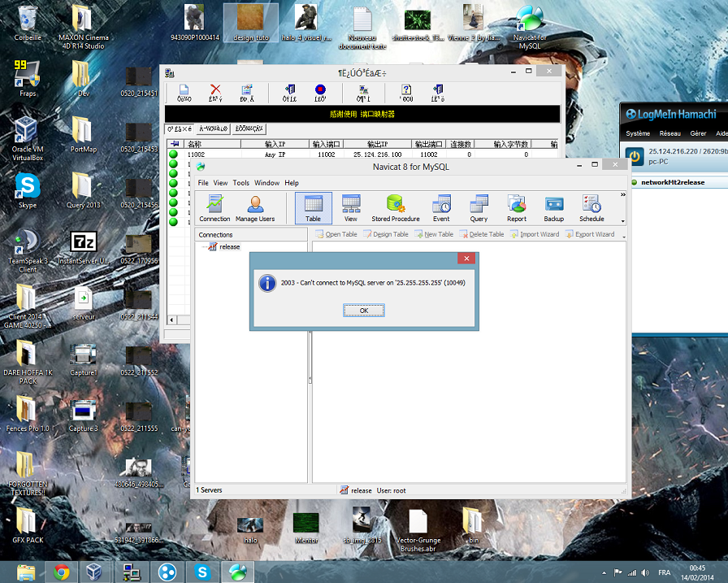Open Navicat for MySQL desktop shortcut

pyautogui.click(x=530, y=27)
